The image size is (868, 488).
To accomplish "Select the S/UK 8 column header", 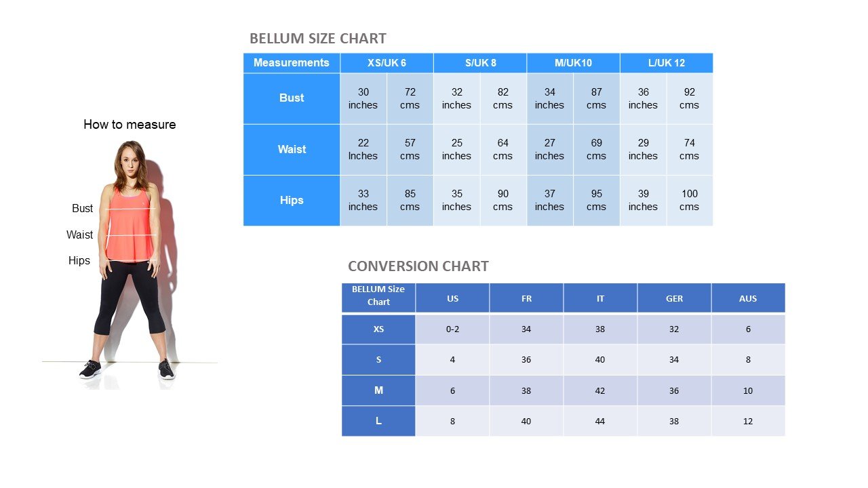I will (480, 63).
